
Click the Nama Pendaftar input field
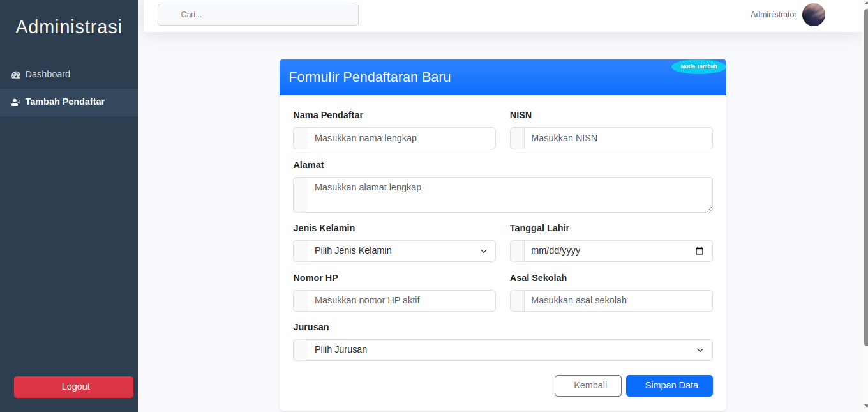point(401,138)
